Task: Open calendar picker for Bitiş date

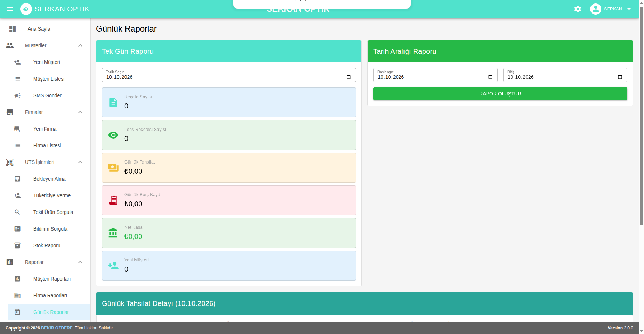Action: pos(620,77)
